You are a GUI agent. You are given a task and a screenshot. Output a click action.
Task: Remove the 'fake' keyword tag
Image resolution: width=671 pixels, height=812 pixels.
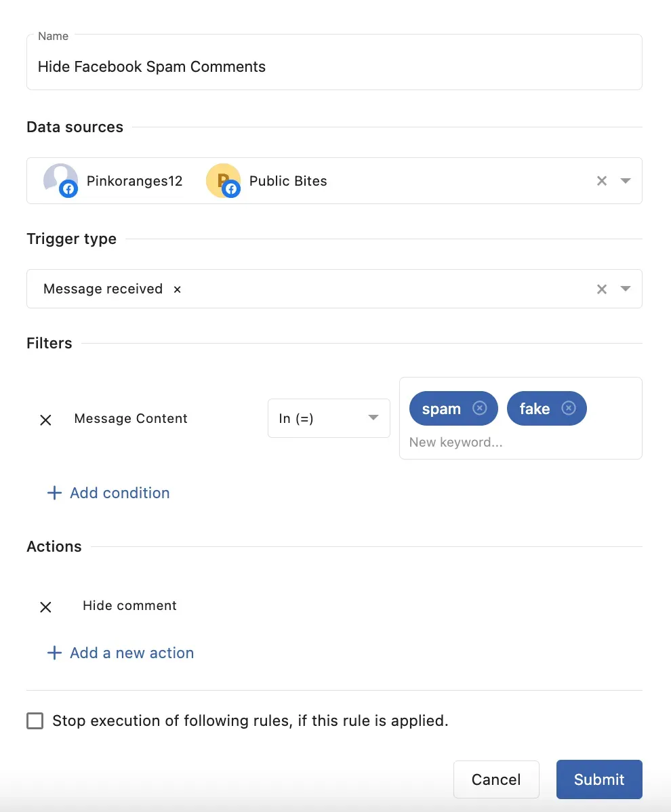coord(569,408)
